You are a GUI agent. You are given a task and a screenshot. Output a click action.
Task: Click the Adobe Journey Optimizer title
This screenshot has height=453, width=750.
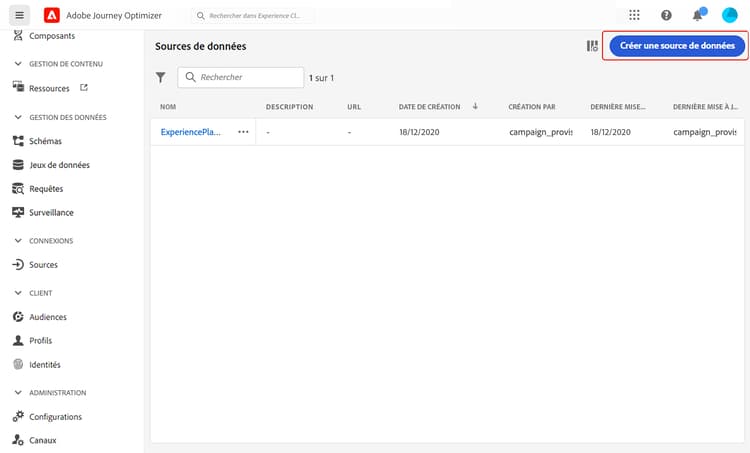(x=114, y=15)
